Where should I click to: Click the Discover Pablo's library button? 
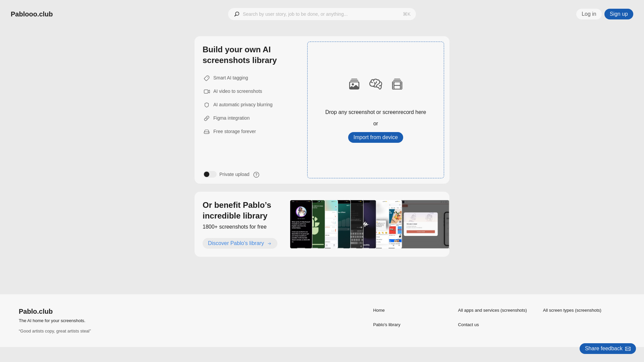[240, 243]
